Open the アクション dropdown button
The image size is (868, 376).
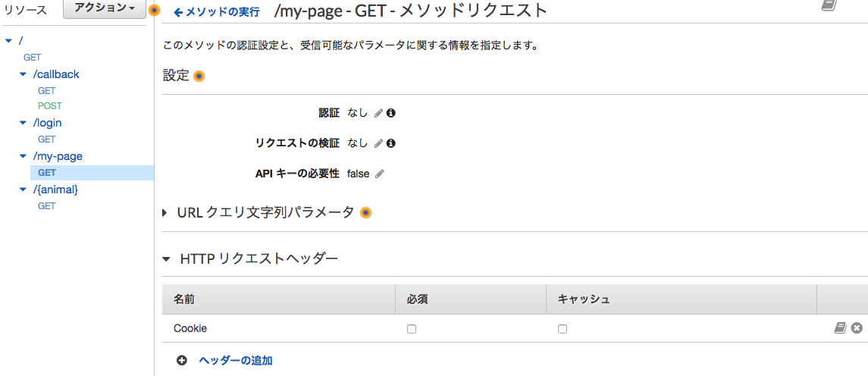click(x=105, y=9)
